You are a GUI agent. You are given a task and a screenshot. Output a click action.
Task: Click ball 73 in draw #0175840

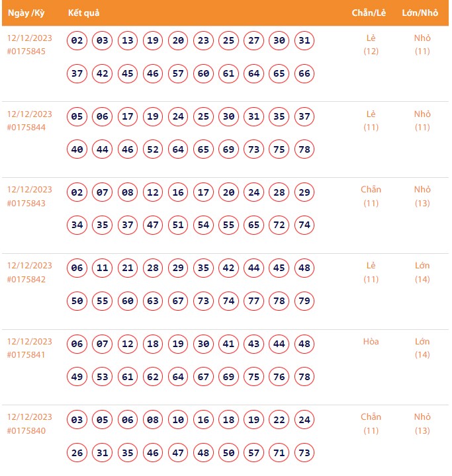click(x=304, y=453)
